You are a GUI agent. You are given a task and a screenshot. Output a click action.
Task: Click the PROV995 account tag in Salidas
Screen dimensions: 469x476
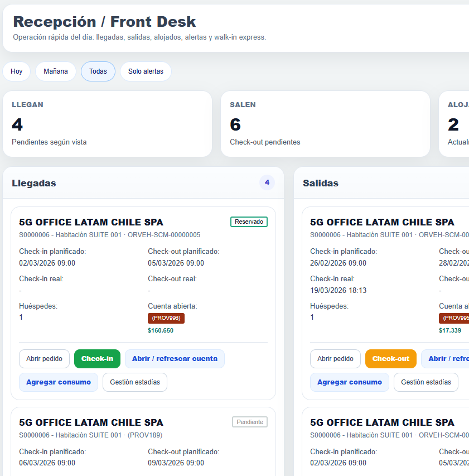coord(454,318)
